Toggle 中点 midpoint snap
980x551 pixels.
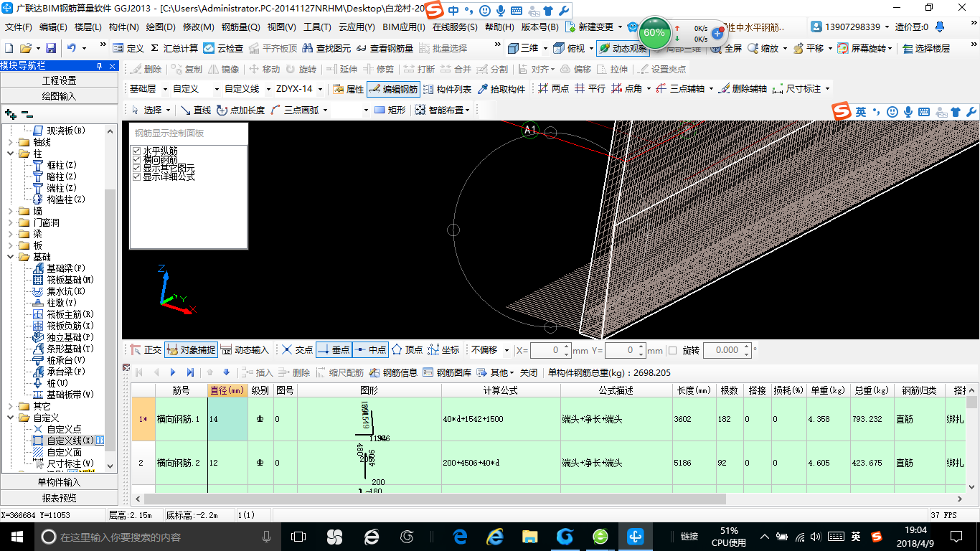pyautogui.click(x=369, y=350)
